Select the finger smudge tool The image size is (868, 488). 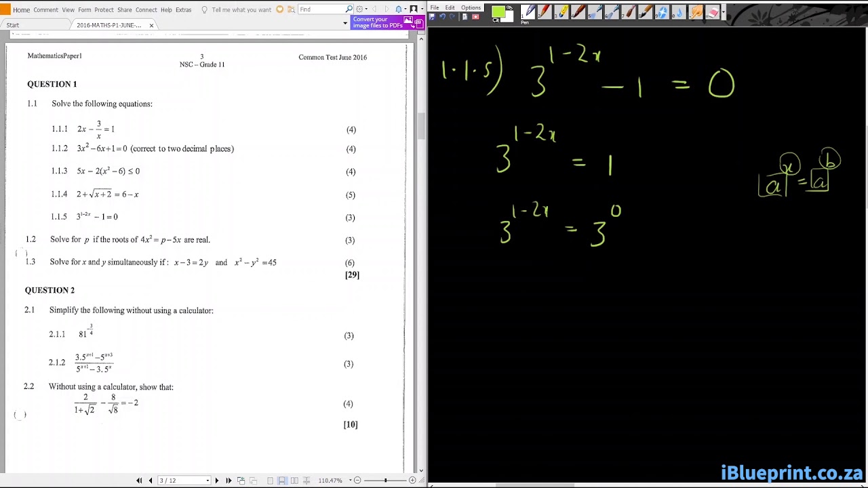click(x=695, y=12)
